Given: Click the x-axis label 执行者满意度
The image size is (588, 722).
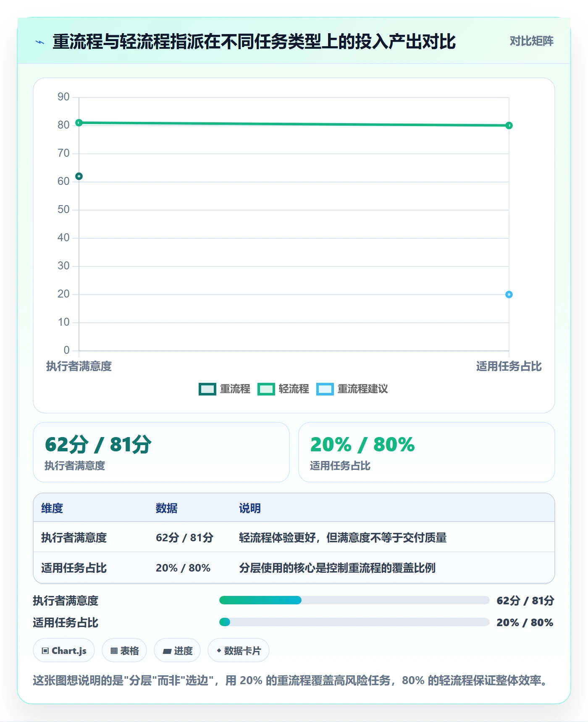Looking at the screenshot, I should (x=79, y=366).
